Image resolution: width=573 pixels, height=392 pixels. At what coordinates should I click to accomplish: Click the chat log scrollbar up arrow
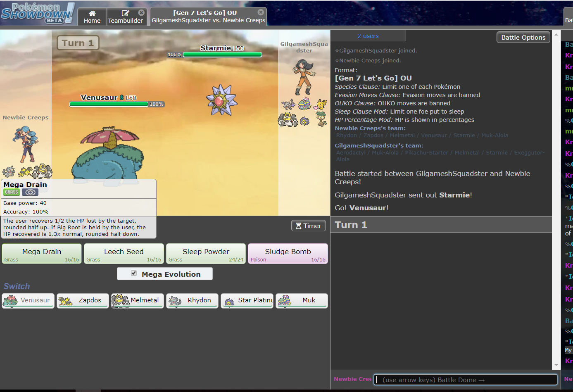point(556,34)
